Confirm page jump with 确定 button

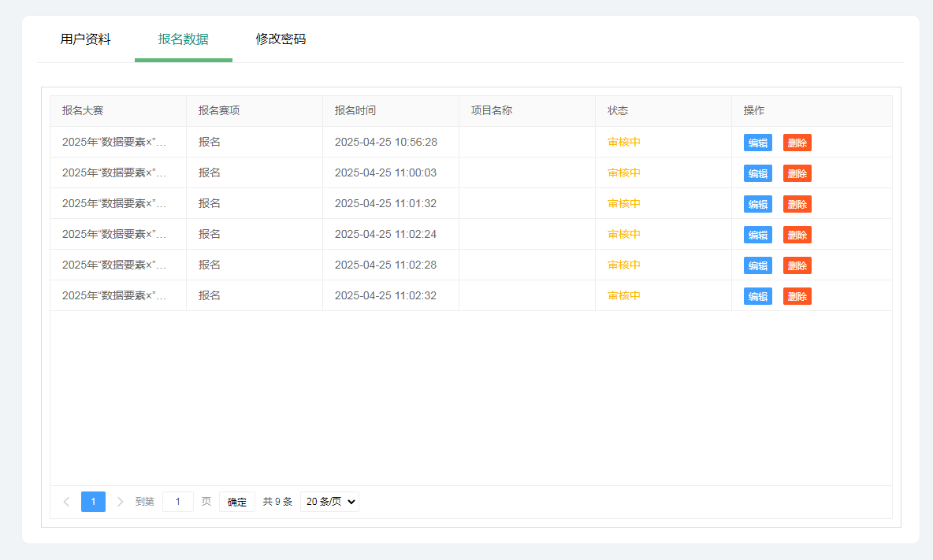(237, 502)
